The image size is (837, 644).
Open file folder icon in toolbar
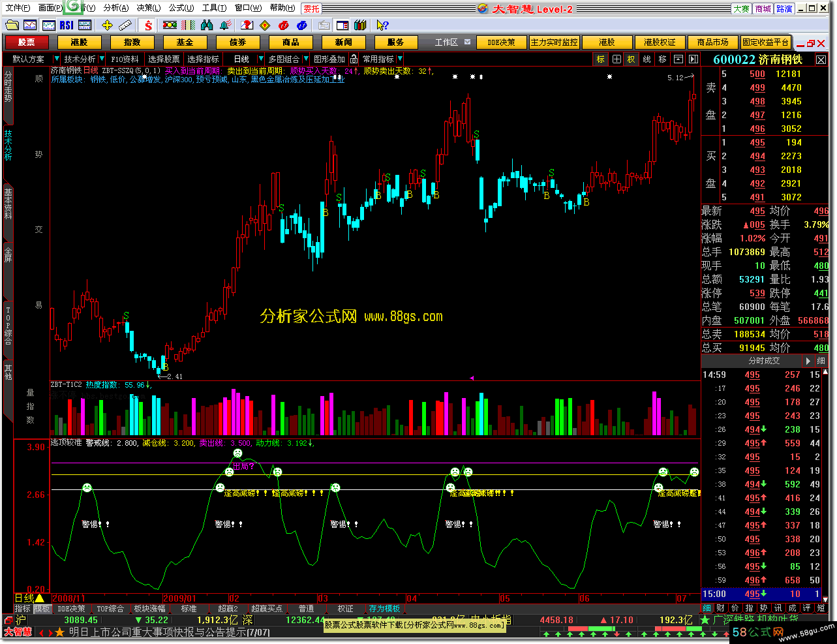point(11,25)
